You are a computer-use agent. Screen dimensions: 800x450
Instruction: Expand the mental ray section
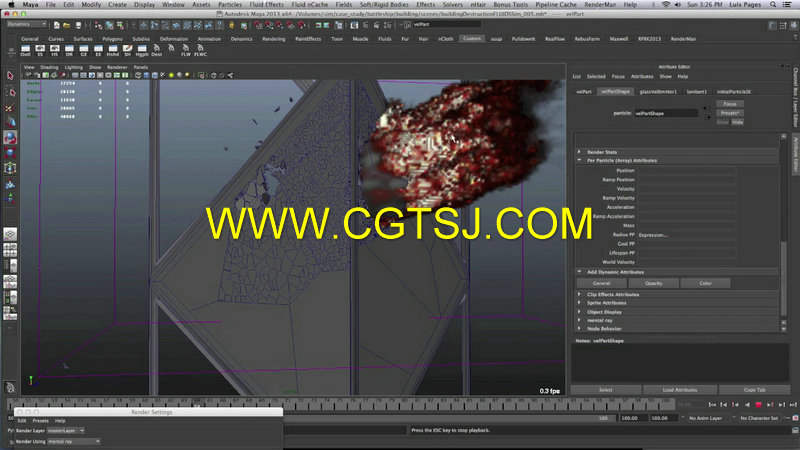point(579,320)
